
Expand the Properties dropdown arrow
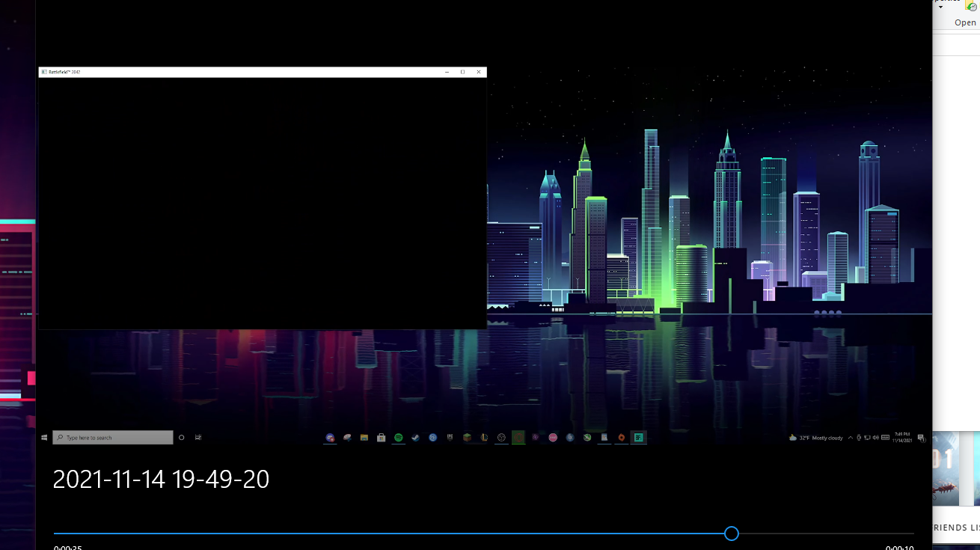941,7
